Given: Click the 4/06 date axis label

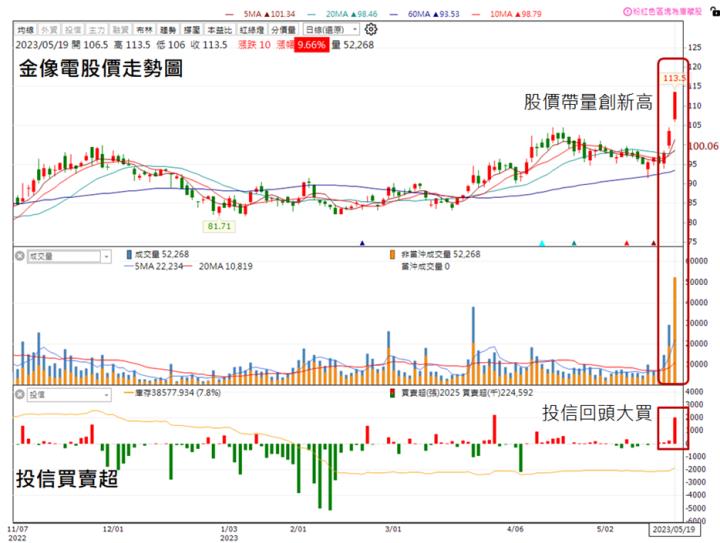Looking at the screenshot, I should 515,529.
